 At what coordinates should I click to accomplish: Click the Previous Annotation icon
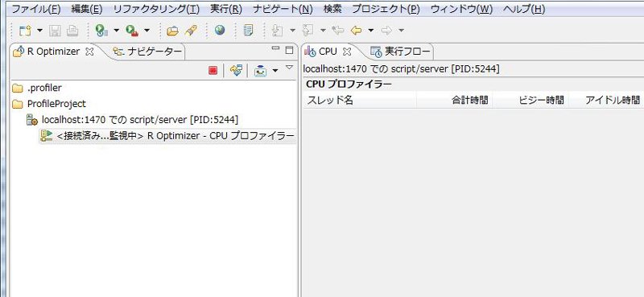click(x=308, y=30)
